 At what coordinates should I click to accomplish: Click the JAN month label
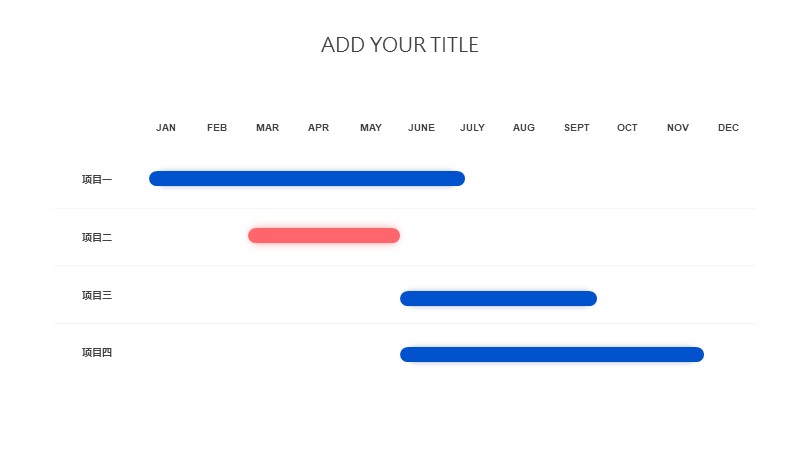click(x=166, y=128)
